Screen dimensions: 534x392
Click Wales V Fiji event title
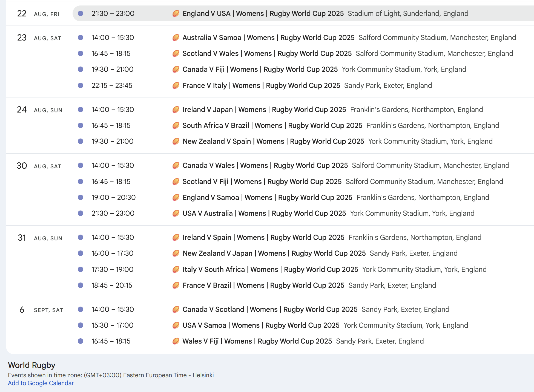tap(257, 341)
